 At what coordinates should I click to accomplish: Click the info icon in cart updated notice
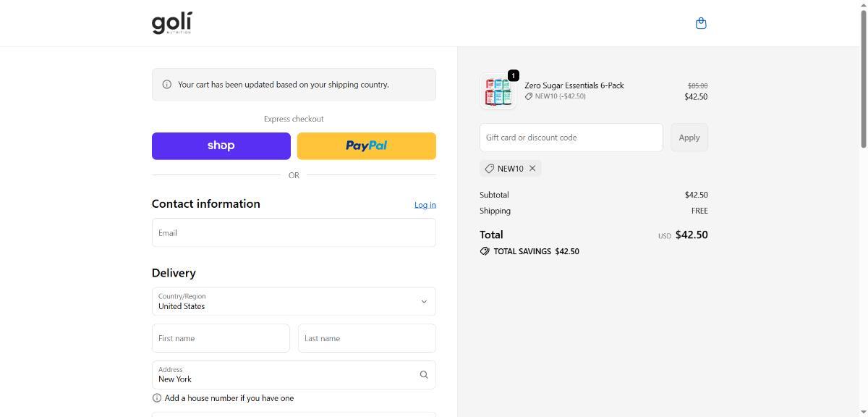point(167,85)
